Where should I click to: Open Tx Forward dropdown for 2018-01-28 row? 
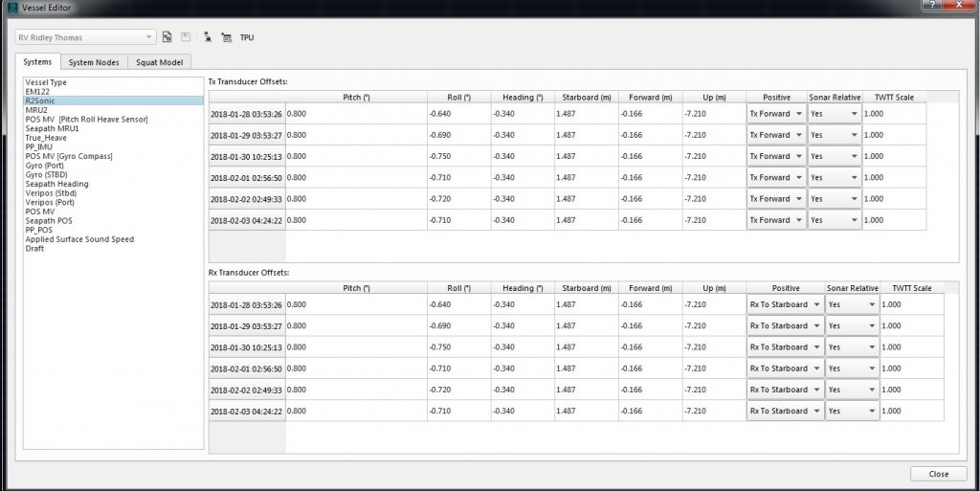(775, 114)
